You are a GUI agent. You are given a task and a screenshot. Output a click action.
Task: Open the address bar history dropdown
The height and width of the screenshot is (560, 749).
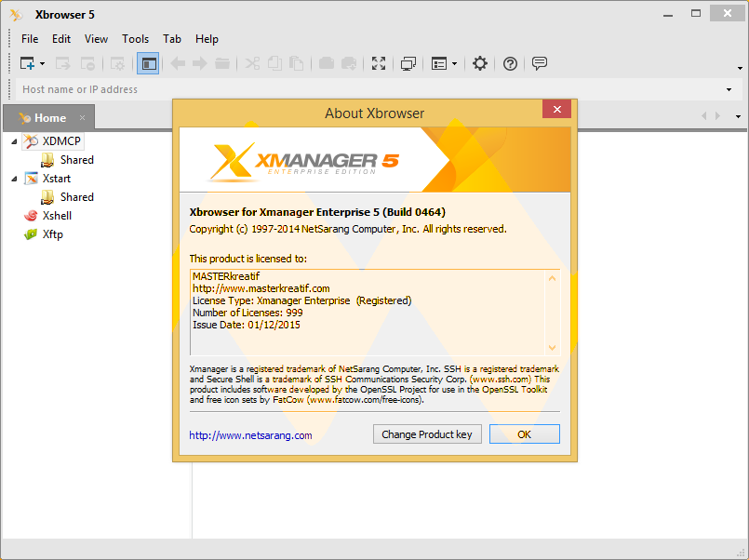click(x=729, y=89)
